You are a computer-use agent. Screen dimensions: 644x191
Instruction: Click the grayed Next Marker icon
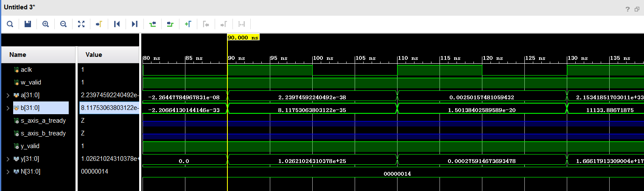click(x=224, y=24)
